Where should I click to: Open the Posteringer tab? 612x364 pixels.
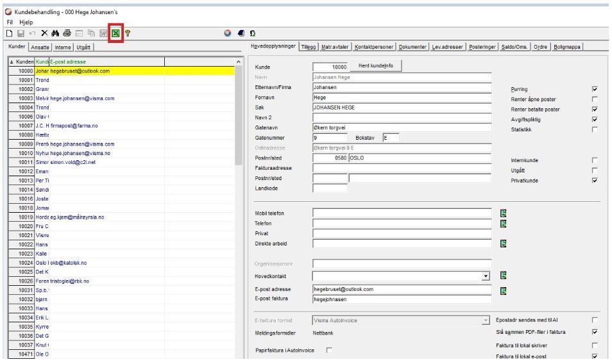click(482, 47)
